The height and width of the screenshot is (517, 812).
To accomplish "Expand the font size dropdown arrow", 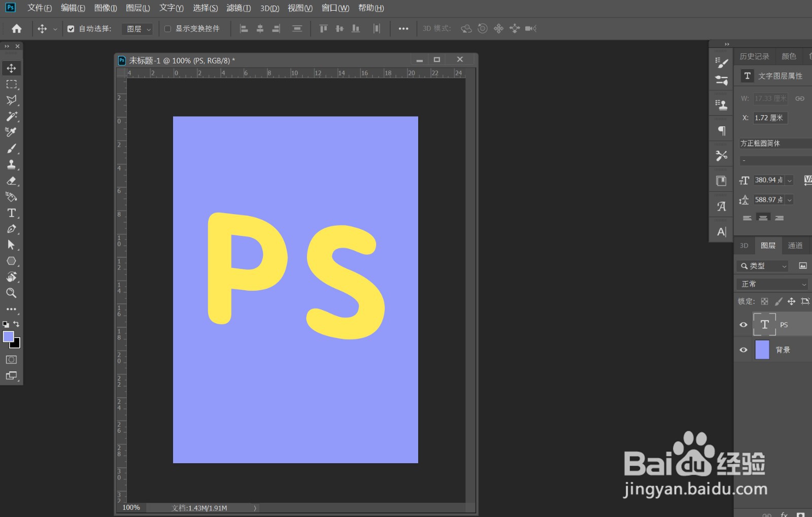I will pyautogui.click(x=790, y=180).
